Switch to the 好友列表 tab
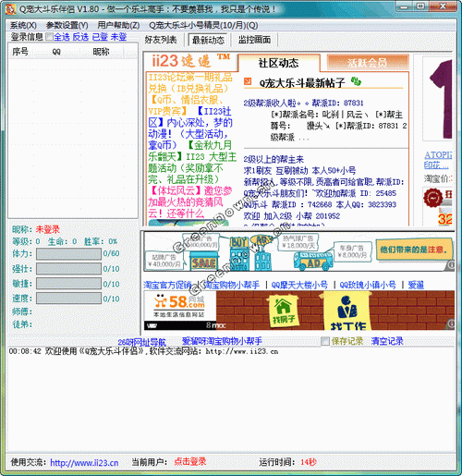Viewport: 462px width, 476px height. point(161,40)
